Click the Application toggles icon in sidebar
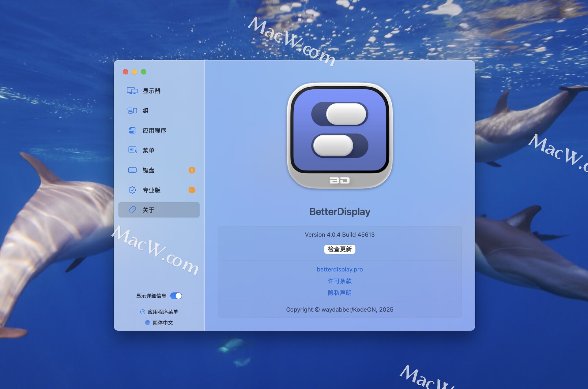 [132, 131]
